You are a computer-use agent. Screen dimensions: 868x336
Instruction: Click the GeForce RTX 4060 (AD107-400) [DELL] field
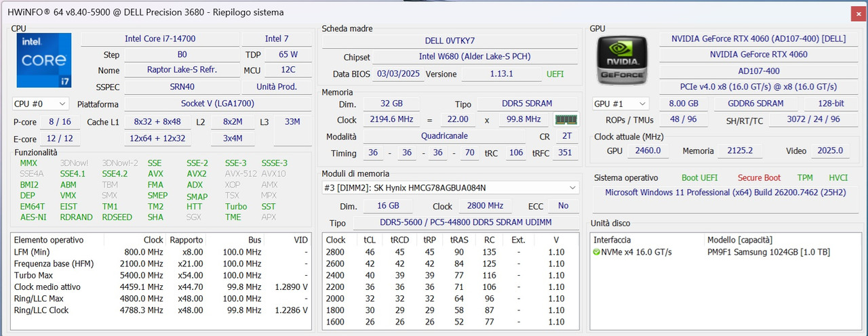click(757, 39)
